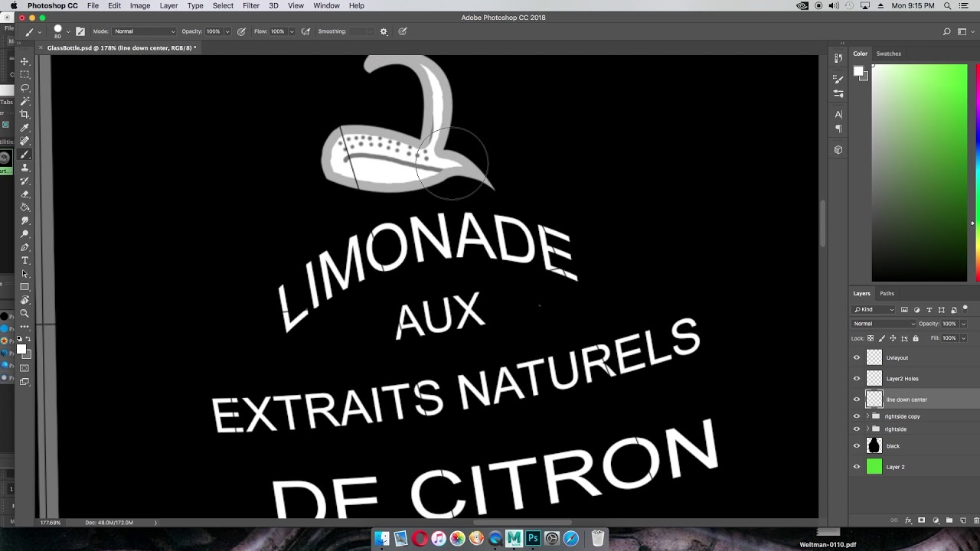Pick a color in the green color field
The image size is (980, 551).
point(919,173)
